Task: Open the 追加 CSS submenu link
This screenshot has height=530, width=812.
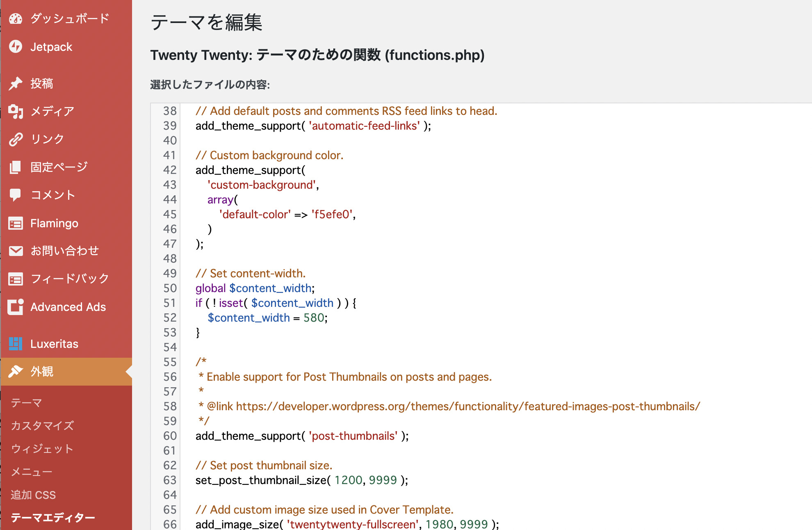Action: tap(33, 495)
